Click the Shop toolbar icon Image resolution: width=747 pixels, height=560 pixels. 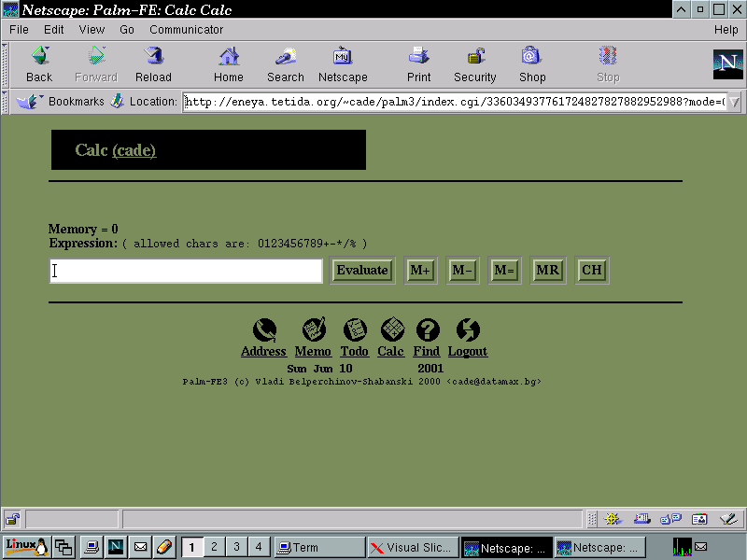[531, 57]
